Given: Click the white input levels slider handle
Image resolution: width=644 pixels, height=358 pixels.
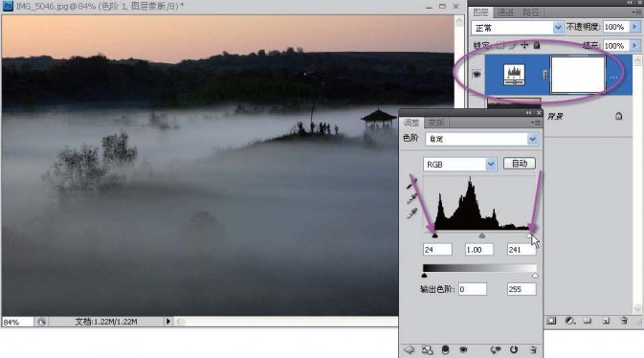Looking at the screenshot, I should click(x=530, y=235).
